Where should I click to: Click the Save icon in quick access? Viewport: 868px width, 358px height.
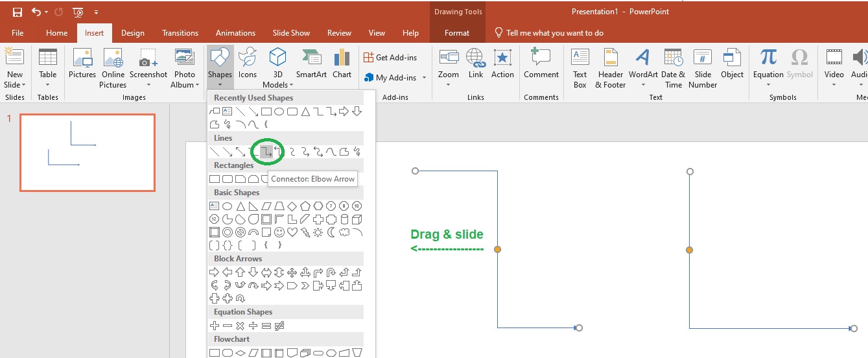pos(18,12)
